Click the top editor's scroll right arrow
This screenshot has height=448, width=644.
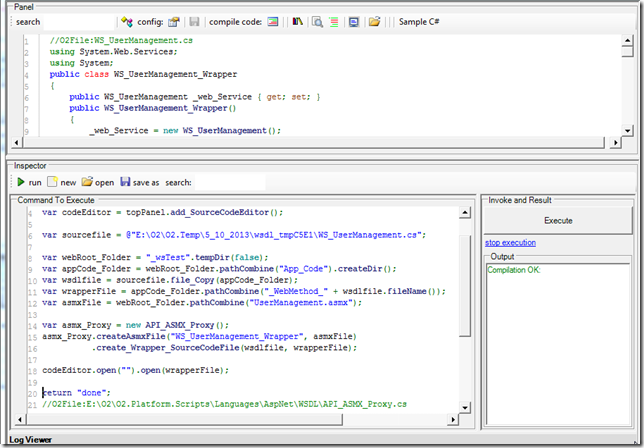click(615, 143)
